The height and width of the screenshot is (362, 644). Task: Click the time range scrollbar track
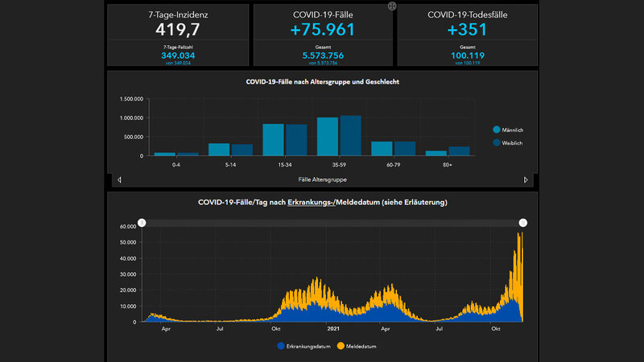332,222
